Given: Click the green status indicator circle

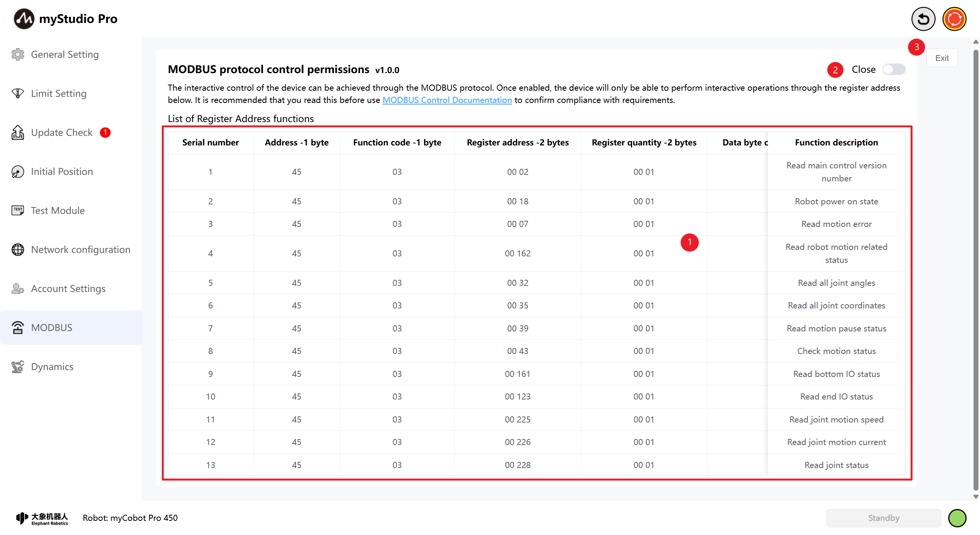Looking at the screenshot, I should pyautogui.click(x=957, y=518).
